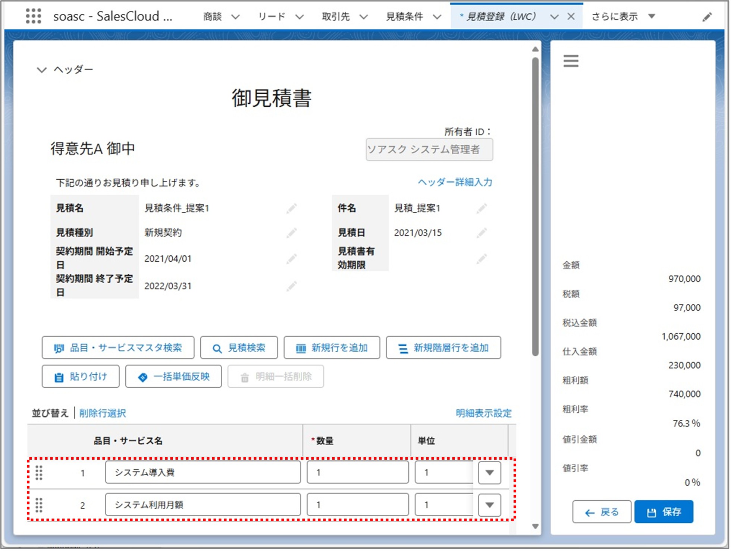Click the 数量 input field of row 1

357,472
